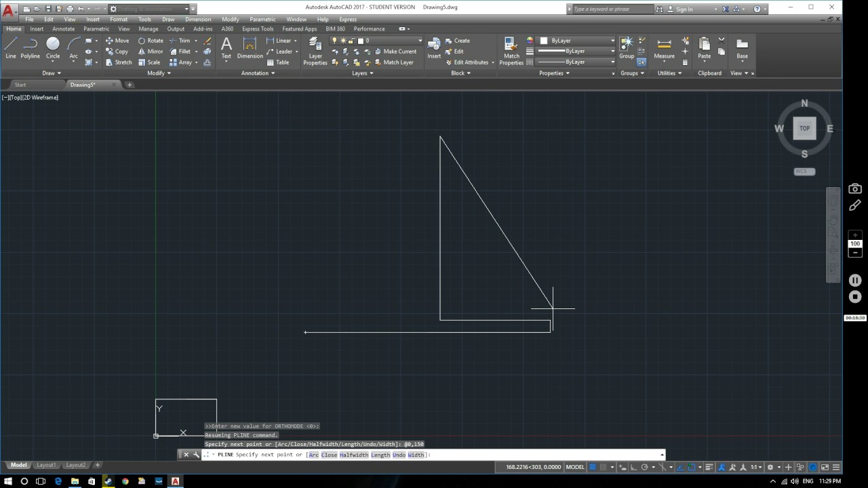
Task: Click the Dimension tool
Action: (250, 47)
